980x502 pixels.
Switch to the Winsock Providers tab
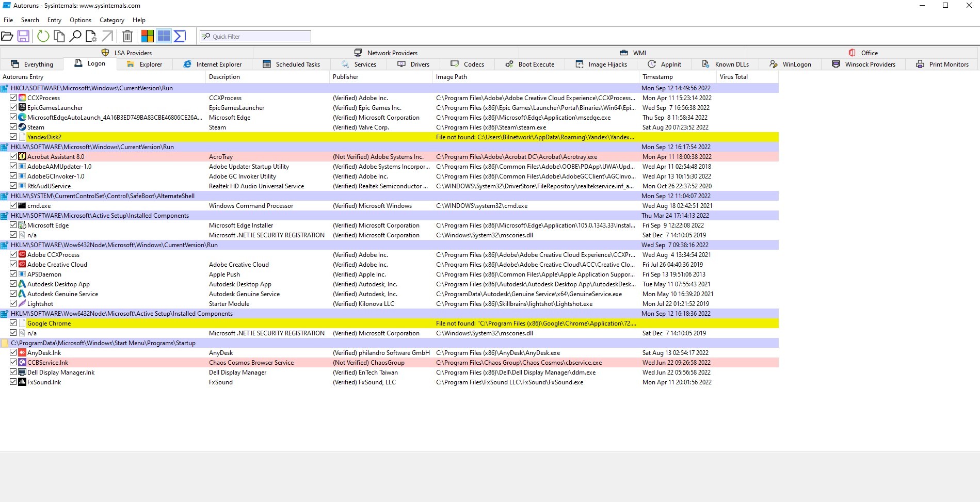point(863,64)
